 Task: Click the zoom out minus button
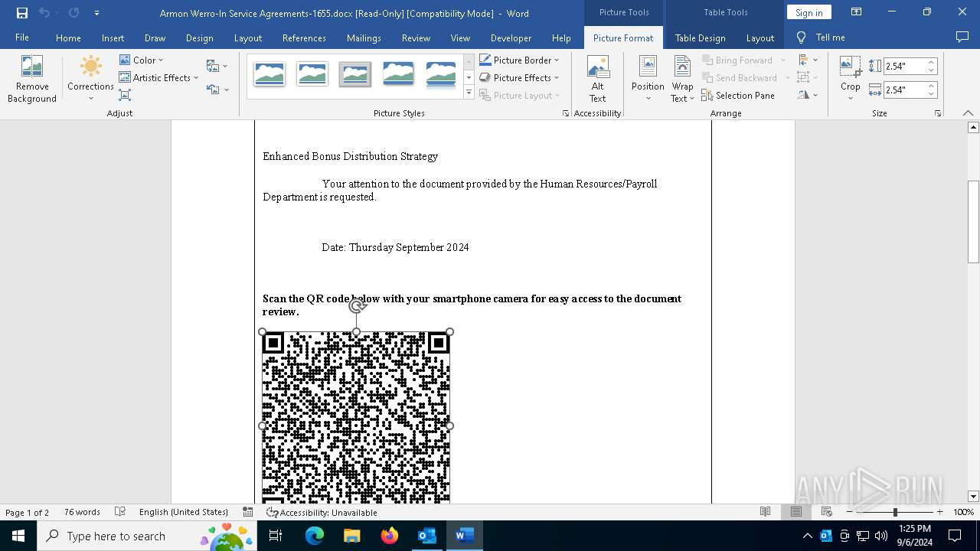click(x=850, y=512)
